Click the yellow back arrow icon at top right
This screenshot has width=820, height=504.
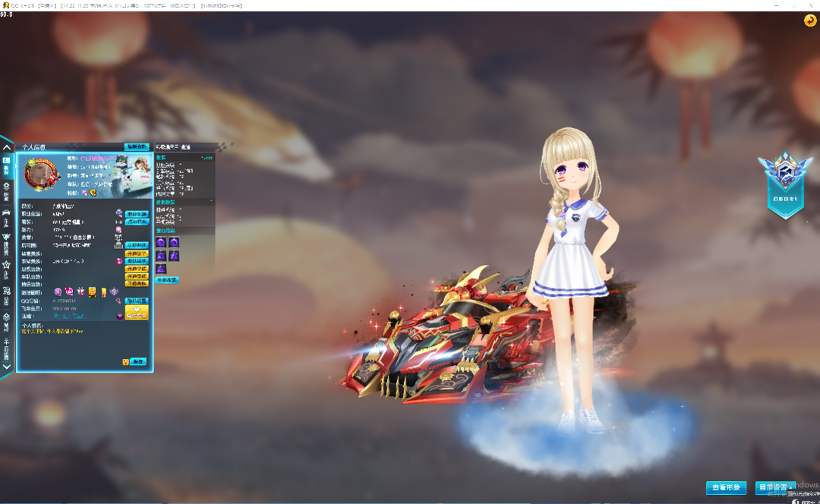click(x=810, y=20)
